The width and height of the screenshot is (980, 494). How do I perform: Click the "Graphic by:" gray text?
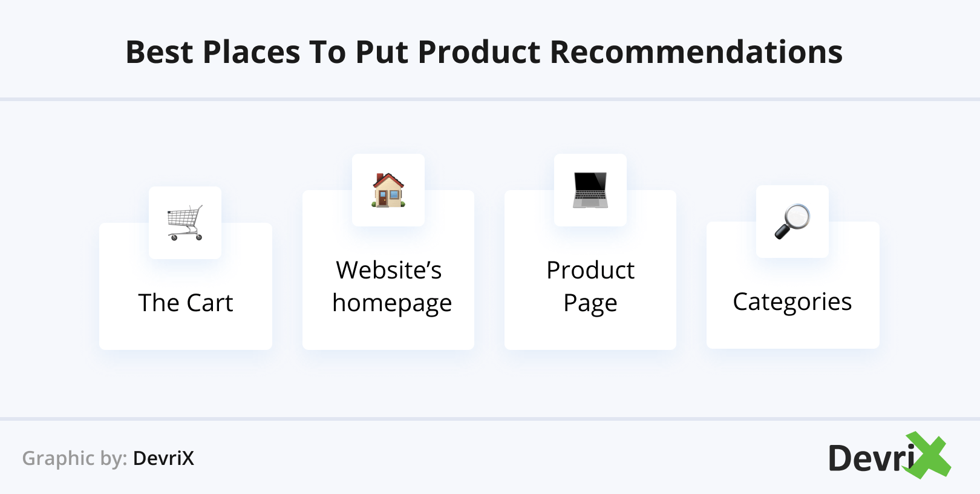[74, 458]
